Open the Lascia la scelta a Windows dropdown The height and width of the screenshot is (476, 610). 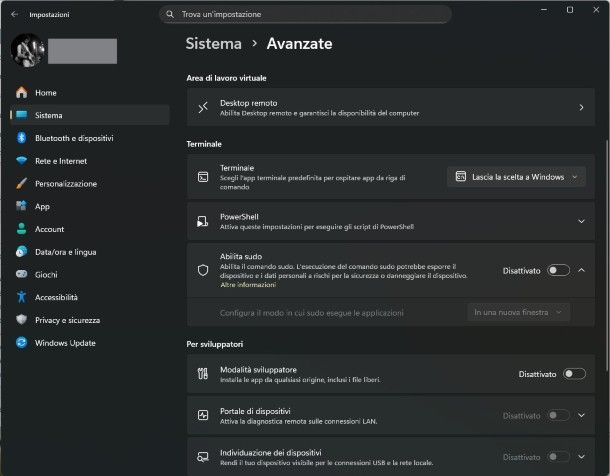(516, 177)
